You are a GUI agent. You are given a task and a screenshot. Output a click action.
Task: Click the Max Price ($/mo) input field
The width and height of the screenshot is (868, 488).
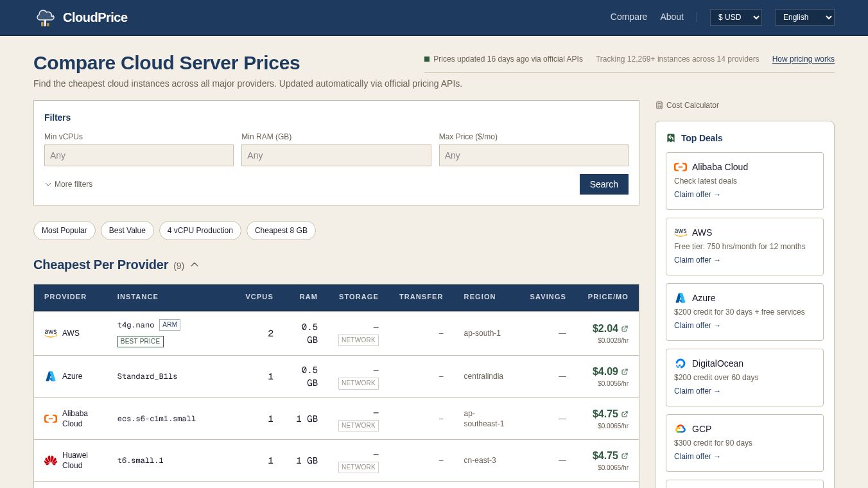pos(534,155)
